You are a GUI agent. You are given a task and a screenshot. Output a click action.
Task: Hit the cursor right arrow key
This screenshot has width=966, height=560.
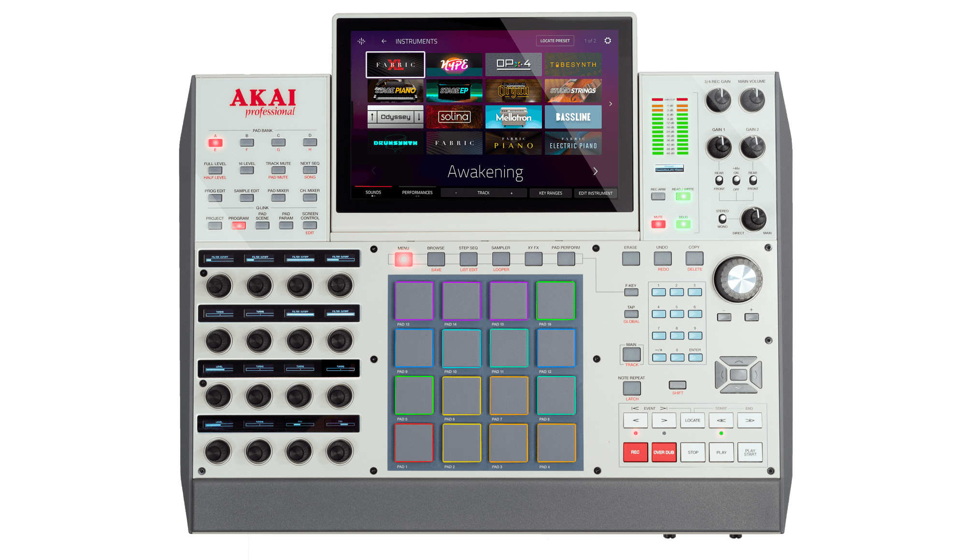tap(756, 374)
